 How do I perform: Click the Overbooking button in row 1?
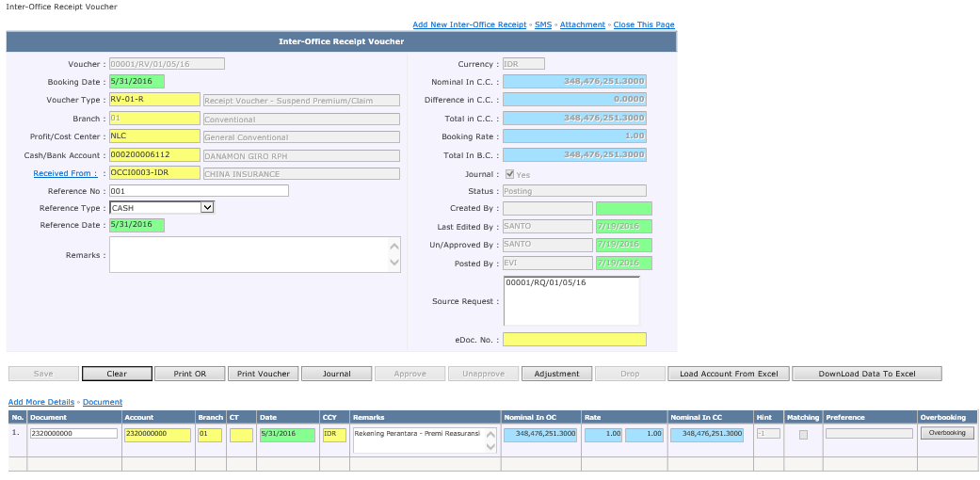(x=947, y=433)
